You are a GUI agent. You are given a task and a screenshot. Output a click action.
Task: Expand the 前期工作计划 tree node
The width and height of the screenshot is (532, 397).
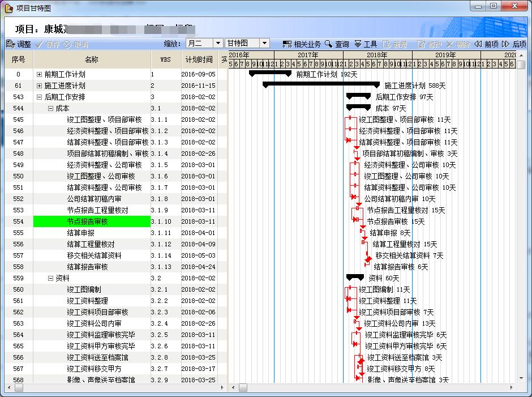(39, 74)
